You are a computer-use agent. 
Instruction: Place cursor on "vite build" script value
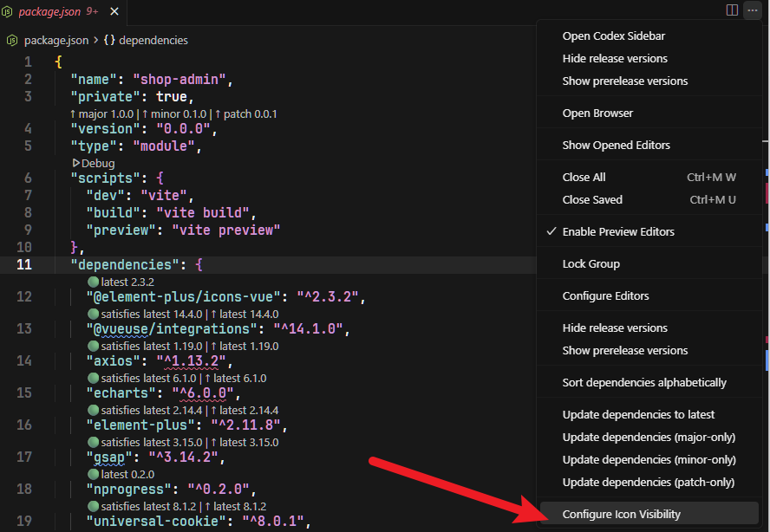tap(203, 213)
